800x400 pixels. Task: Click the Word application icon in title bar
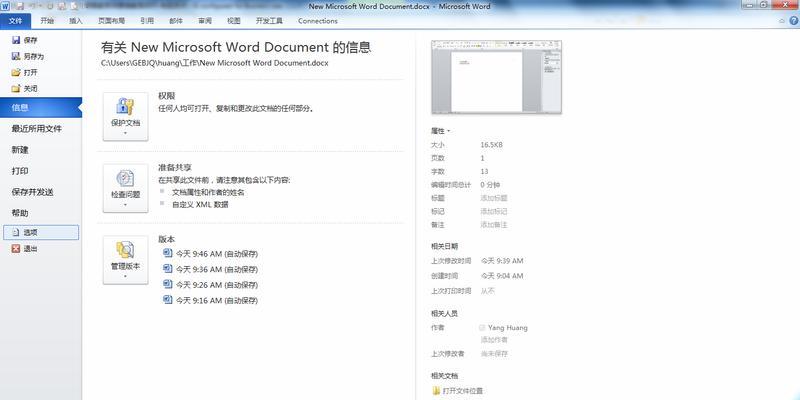[5, 6]
